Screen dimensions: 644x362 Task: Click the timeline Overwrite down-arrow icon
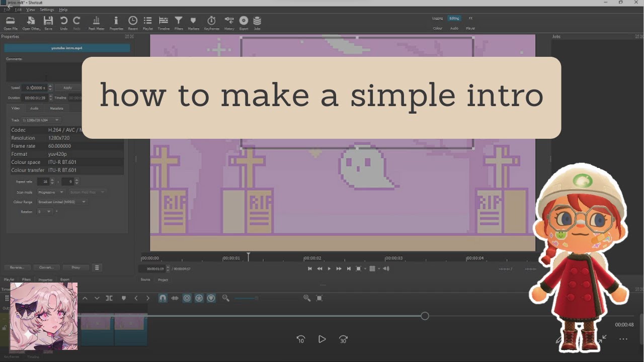(97, 298)
